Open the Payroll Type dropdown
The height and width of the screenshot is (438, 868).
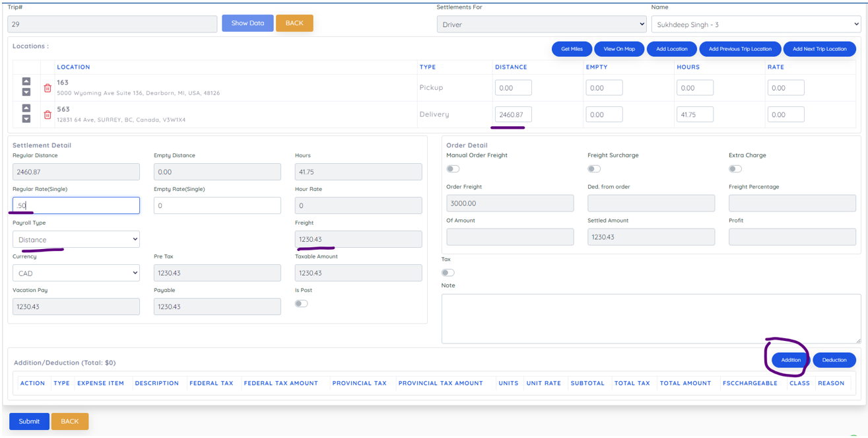(x=76, y=239)
